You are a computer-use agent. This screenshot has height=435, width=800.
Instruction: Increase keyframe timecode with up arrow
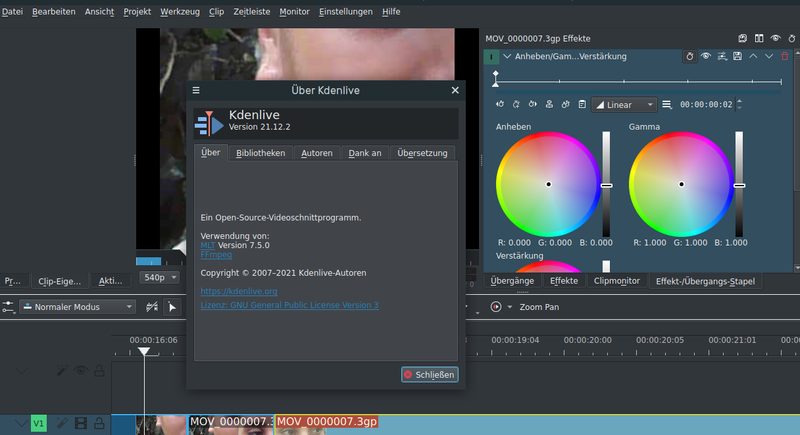739,101
